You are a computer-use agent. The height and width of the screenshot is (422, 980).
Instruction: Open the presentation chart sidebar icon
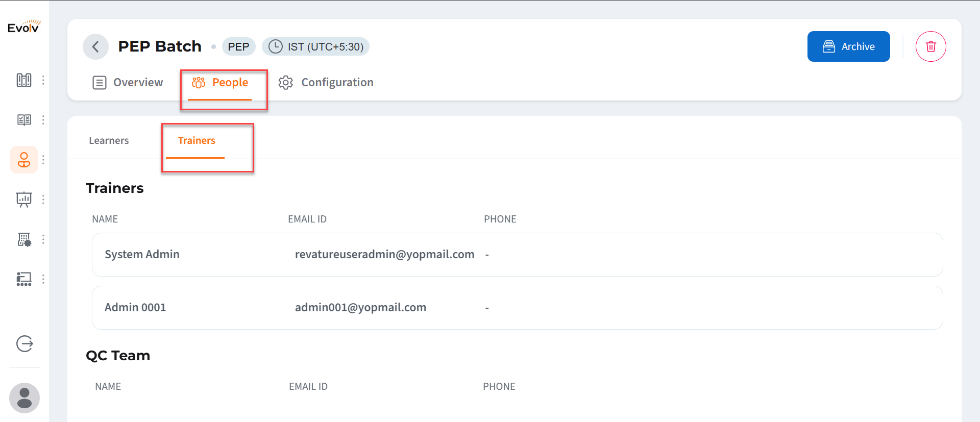(x=24, y=200)
